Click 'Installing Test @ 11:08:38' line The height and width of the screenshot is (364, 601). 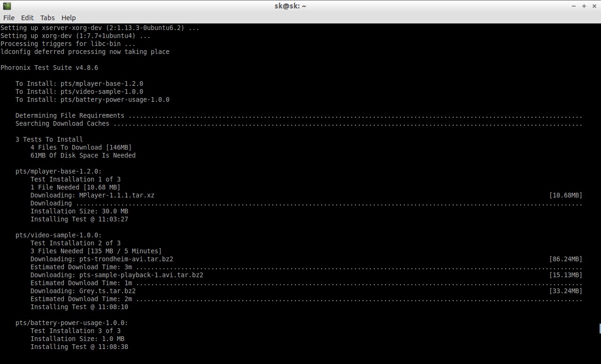[x=79, y=347]
